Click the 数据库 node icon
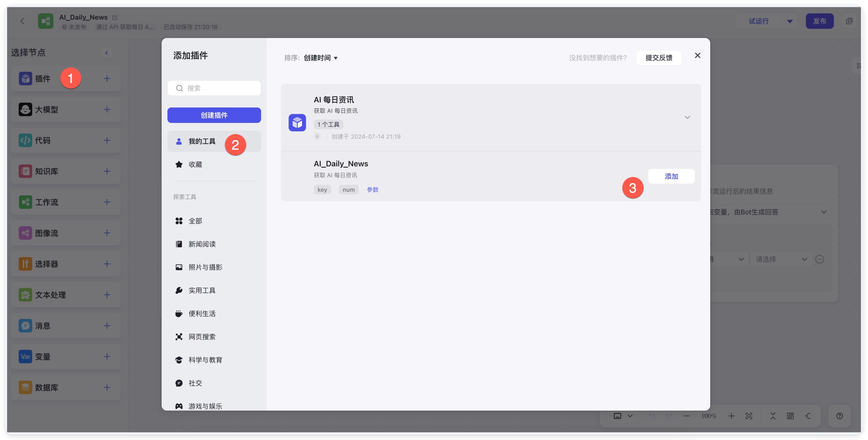Screen dimensions: 868x440 [x=25, y=387]
